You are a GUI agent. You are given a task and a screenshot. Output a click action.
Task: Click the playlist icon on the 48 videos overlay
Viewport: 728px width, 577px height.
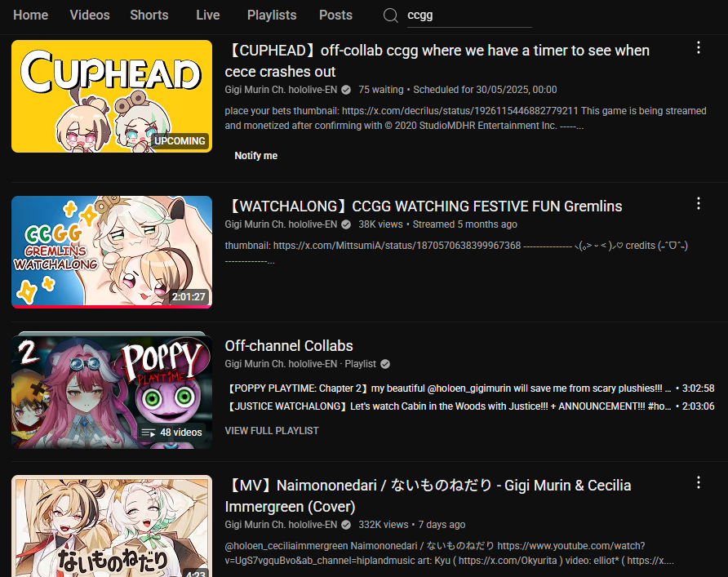pos(148,433)
